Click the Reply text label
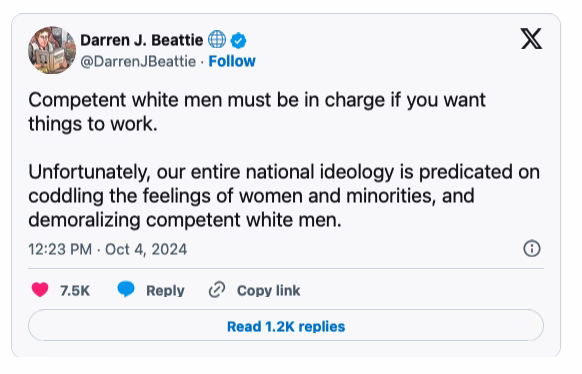This screenshot has height=374, width=582. (x=165, y=291)
